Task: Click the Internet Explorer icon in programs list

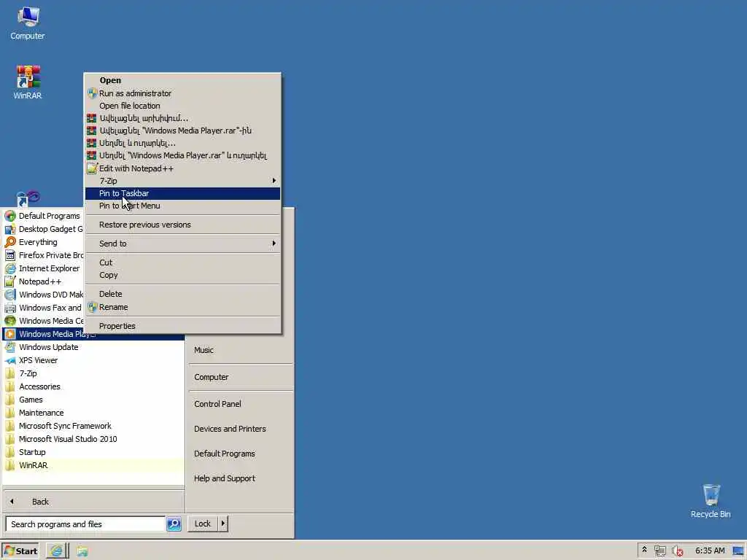Action: [x=10, y=268]
